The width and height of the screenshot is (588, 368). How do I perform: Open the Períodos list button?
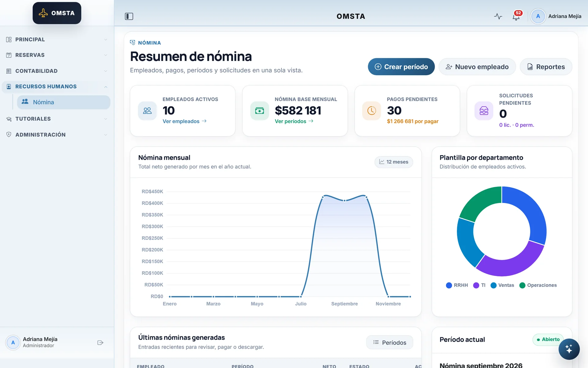(x=390, y=342)
